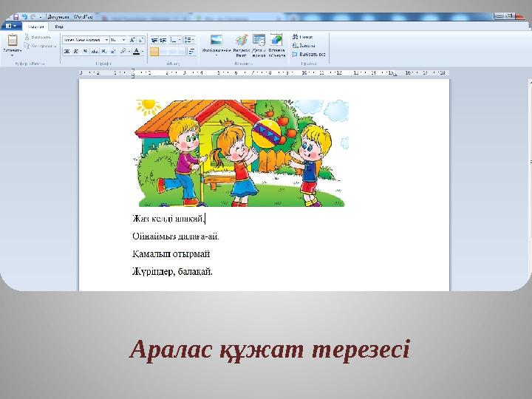Toggle superscript formatting
Screen dimensions: 532x399
[113, 51]
